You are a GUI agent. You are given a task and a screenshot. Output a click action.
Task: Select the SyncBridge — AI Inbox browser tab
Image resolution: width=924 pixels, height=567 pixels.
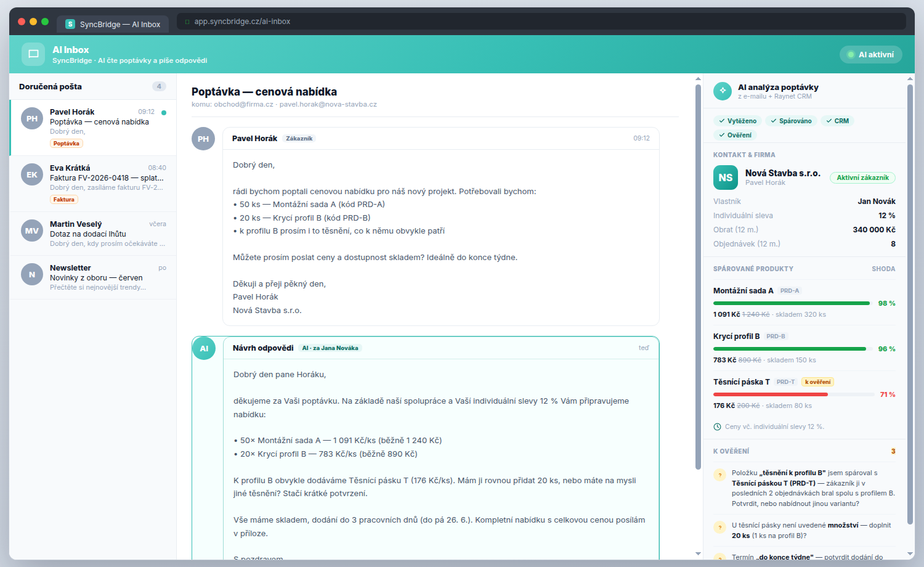pos(113,24)
